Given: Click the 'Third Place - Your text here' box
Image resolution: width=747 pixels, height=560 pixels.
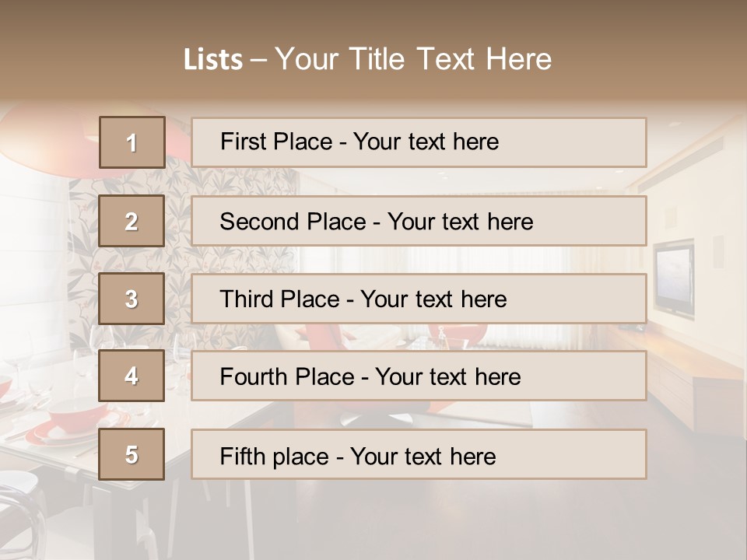Looking at the screenshot, I should [419, 299].
